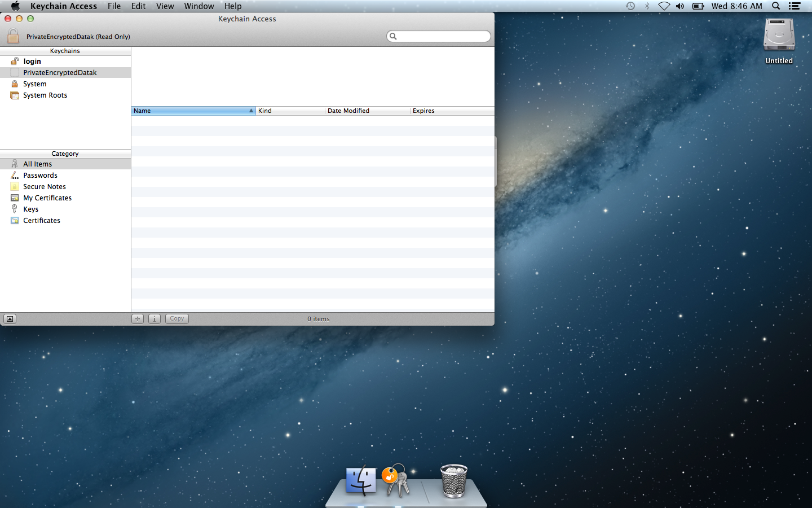Click the Bluetooth menu bar icon
Image resolution: width=812 pixels, height=508 pixels.
pyautogui.click(x=647, y=6)
